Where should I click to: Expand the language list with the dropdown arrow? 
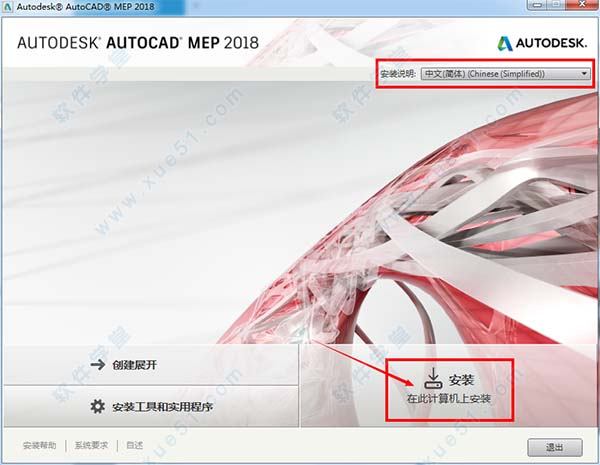click(584, 73)
